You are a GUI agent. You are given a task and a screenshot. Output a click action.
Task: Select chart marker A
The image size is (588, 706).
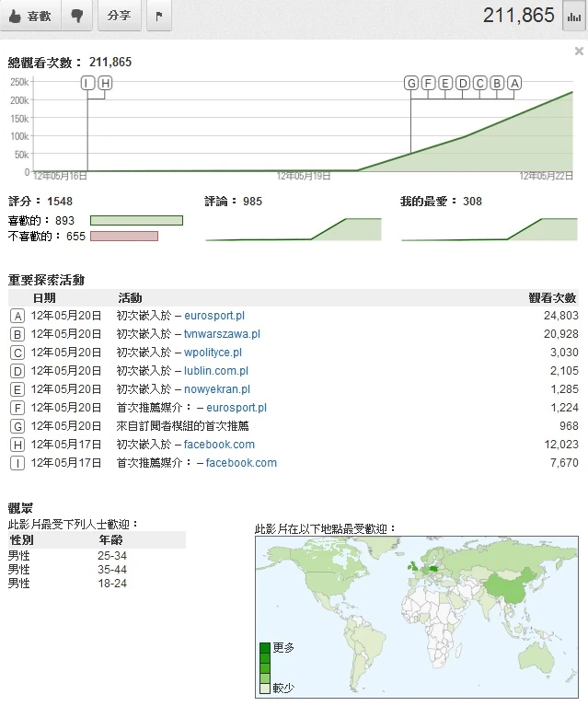(514, 83)
